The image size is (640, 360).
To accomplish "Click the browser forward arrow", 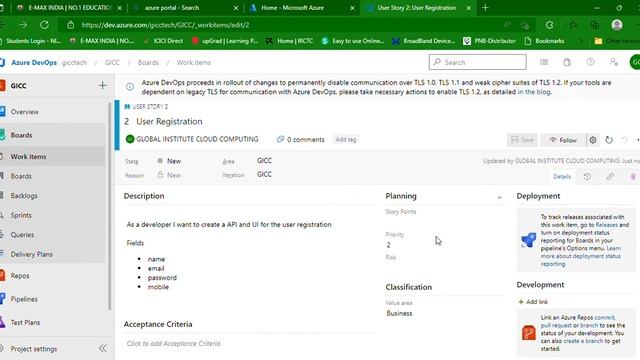I will coord(23,25).
